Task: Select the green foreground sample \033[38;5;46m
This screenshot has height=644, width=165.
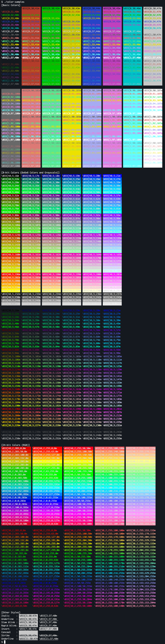Action: pyautogui.click(x=10, y=327)
